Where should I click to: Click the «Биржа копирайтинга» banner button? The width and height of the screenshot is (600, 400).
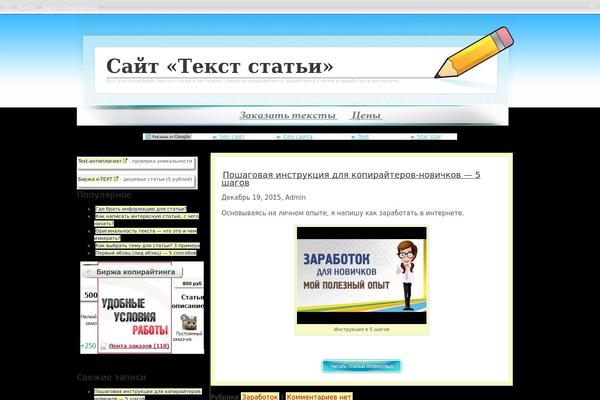tap(132, 272)
